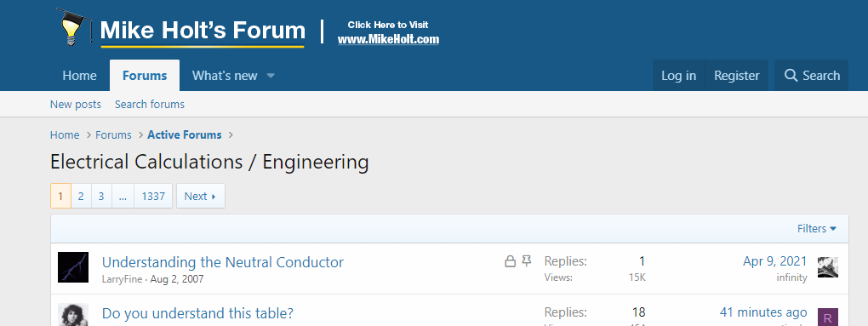Open LarryFine's lightning avatar
The image size is (868, 326).
click(73, 267)
